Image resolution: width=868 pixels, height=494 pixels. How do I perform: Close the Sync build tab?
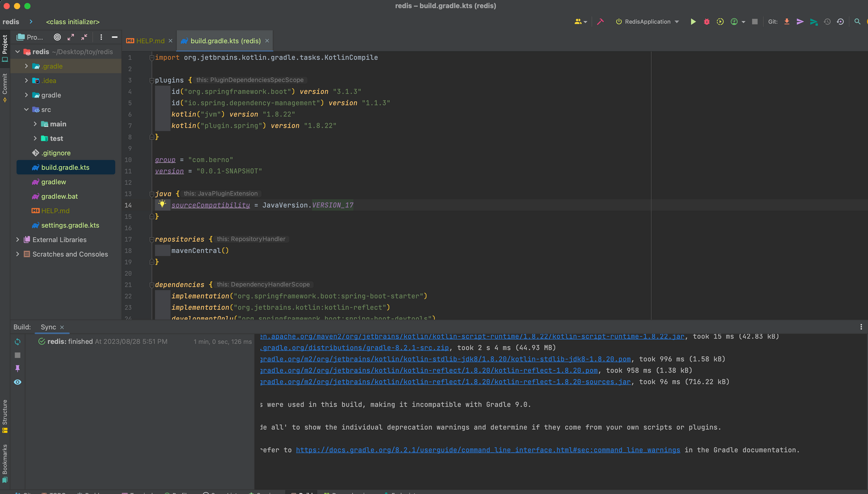[62, 327]
